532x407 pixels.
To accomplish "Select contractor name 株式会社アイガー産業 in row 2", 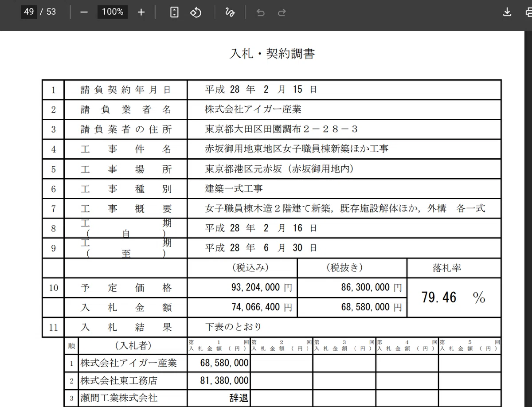I will 253,109.
